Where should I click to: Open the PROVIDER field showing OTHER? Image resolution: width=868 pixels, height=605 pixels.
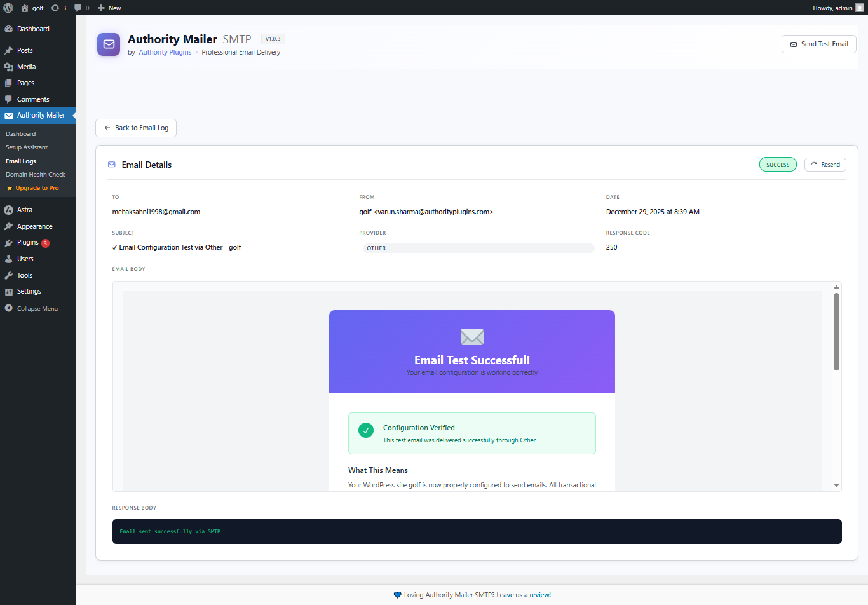coord(478,247)
